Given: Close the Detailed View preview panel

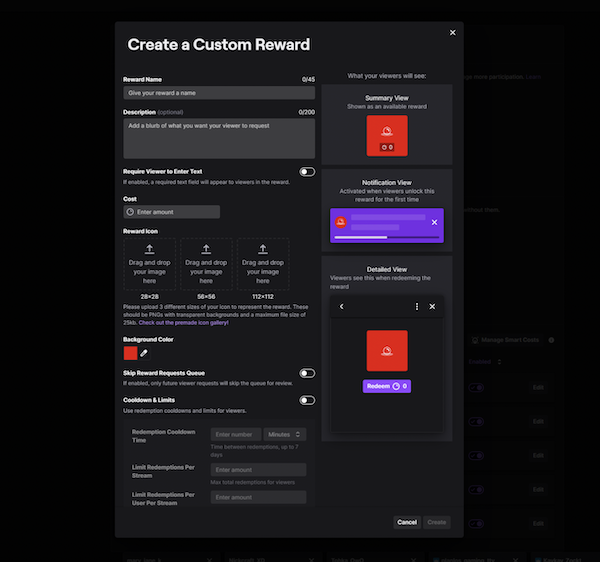Looking at the screenshot, I should (x=432, y=306).
